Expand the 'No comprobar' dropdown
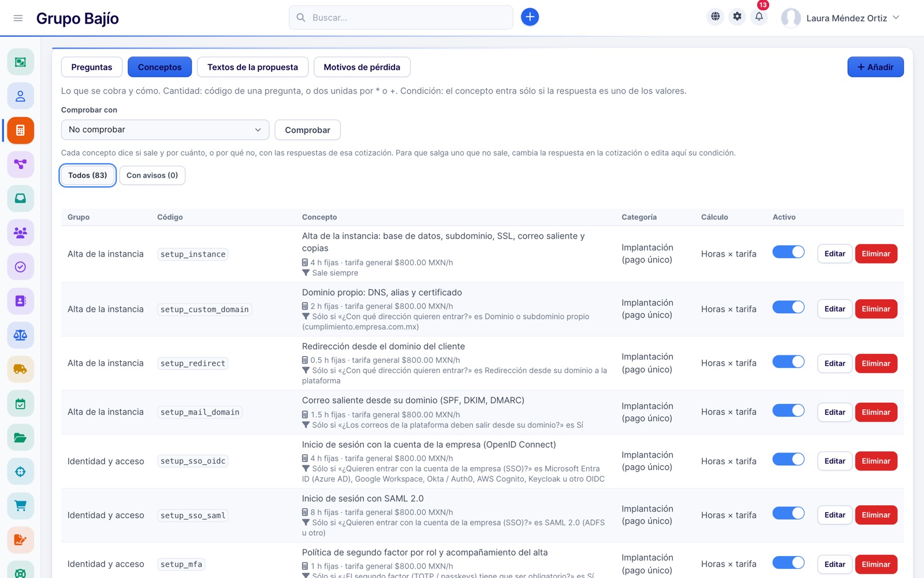The image size is (924, 578). tap(165, 129)
